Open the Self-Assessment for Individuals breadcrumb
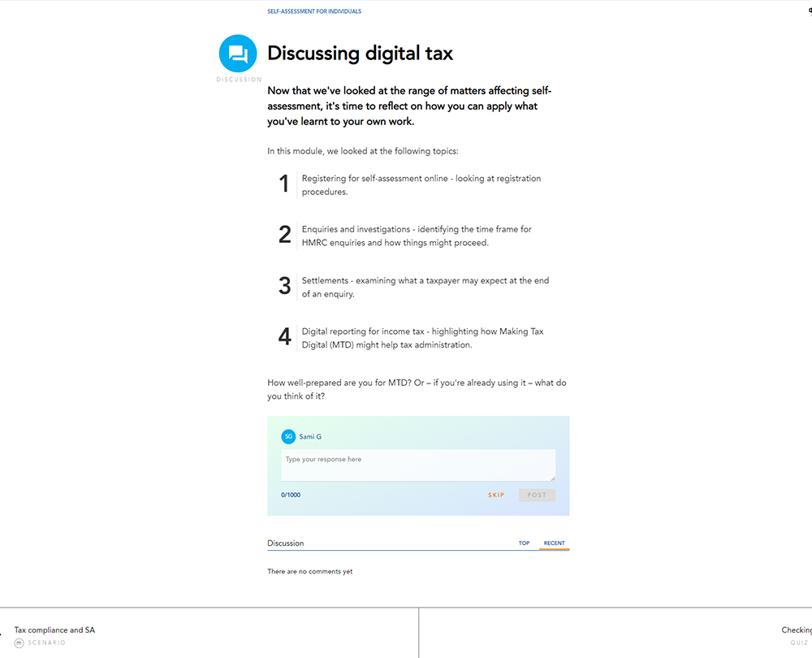Viewport: 812px width, 658px height. 314,11
